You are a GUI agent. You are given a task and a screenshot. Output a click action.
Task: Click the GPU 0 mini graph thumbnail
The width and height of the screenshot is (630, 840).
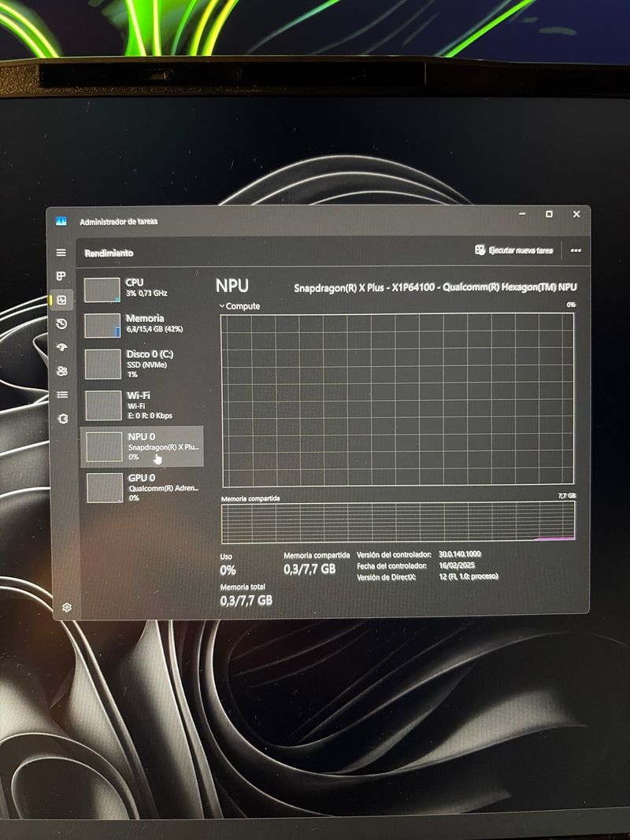tap(105, 488)
